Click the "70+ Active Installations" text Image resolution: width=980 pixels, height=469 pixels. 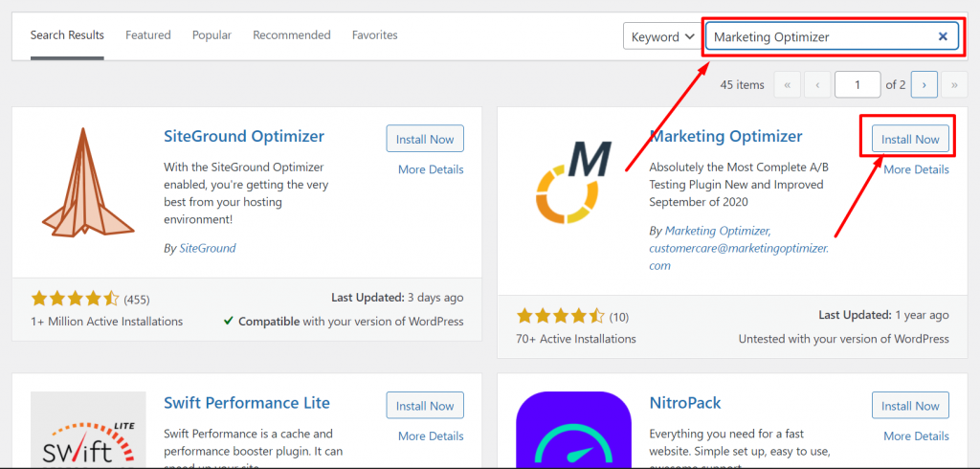[576, 339]
